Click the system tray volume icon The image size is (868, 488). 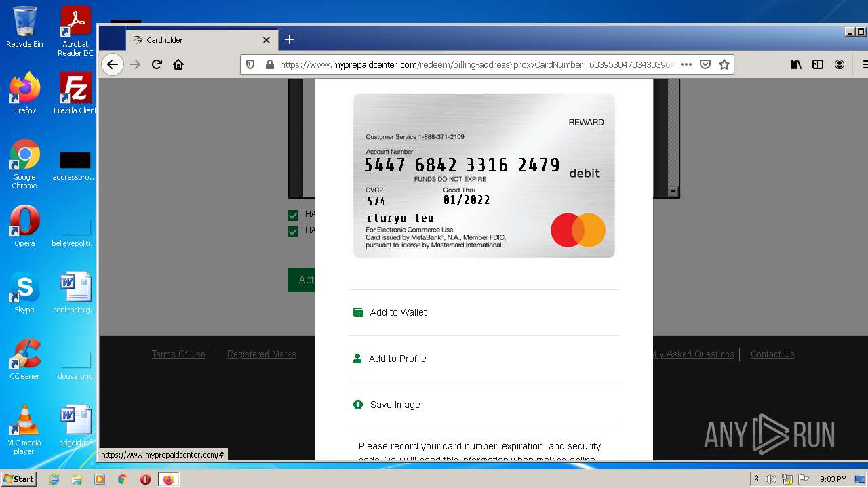(771, 479)
